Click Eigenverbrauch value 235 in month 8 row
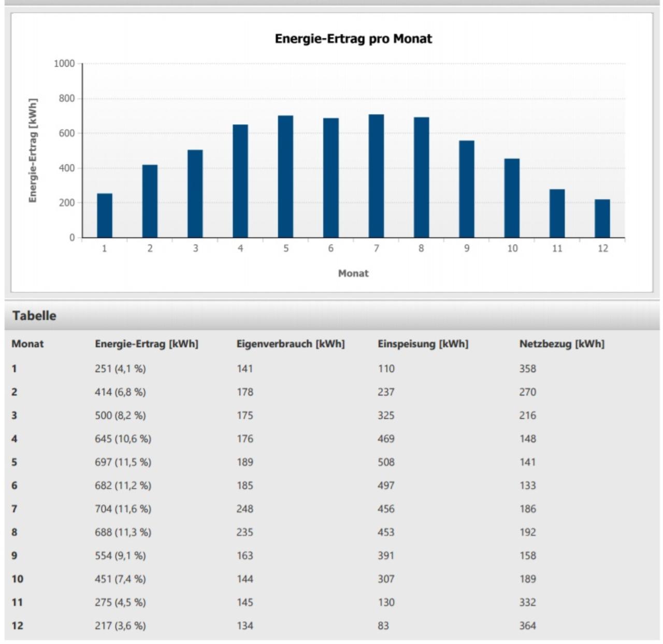This screenshot has height=644, width=663. point(245,532)
